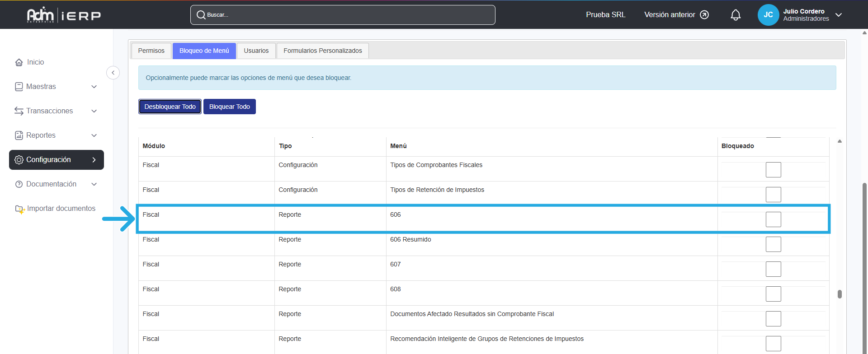Viewport: 868px width, 354px height.
Task: Open the Inicio home icon
Action: (x=19, y=62)
